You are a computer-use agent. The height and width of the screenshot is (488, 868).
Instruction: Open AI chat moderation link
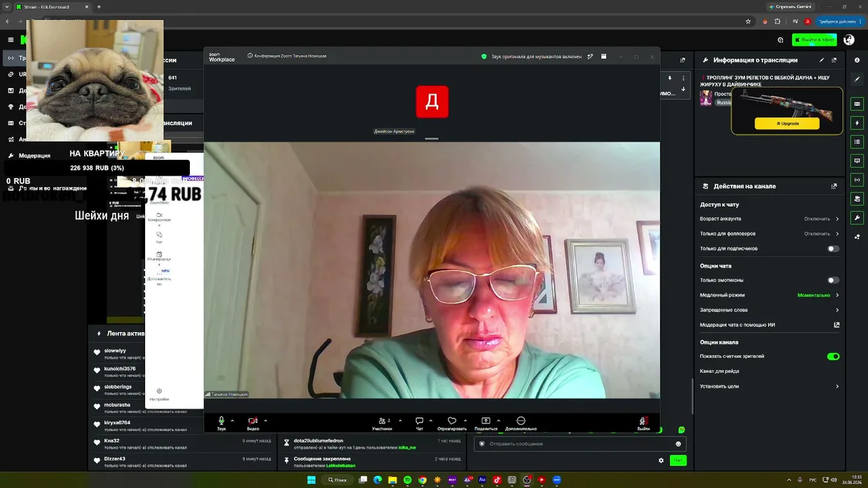(x=770, y=325)
